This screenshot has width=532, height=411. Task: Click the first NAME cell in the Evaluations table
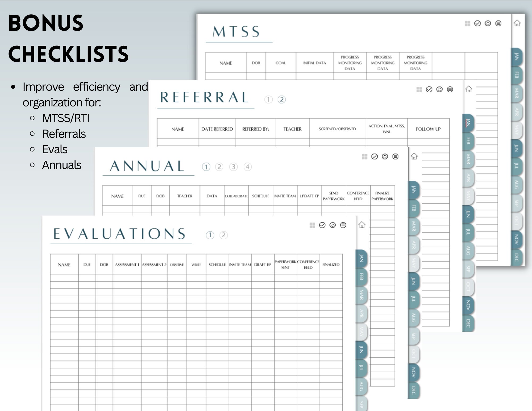[64, 278]
